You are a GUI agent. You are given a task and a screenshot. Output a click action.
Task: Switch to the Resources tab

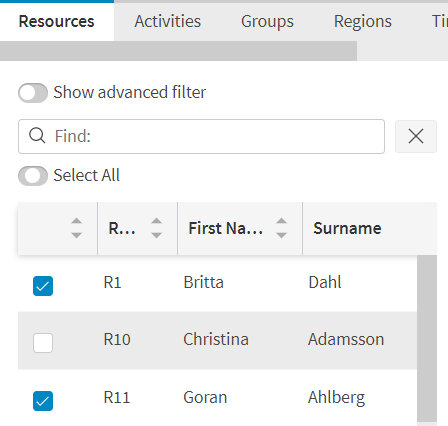(x=57, y=22)
